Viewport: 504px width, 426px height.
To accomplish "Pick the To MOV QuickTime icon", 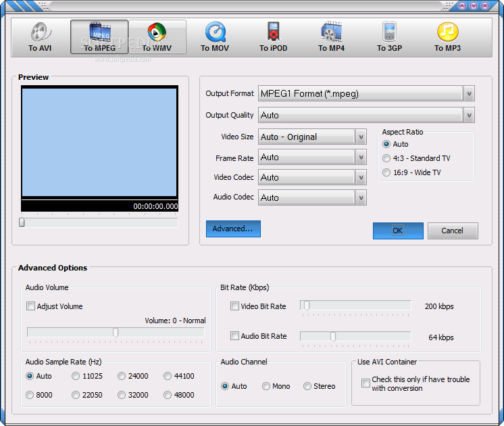I will pyautogui.click(x=216, y=32).
